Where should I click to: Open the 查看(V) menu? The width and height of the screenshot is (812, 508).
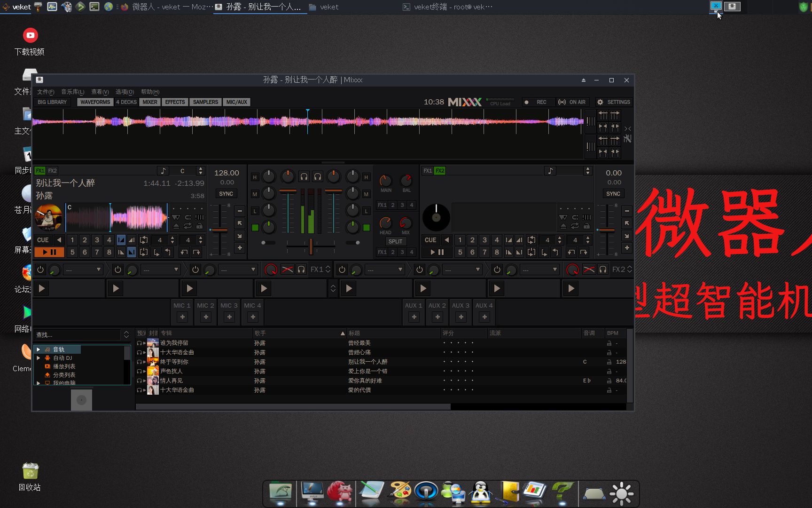click(x=100, y=92)
